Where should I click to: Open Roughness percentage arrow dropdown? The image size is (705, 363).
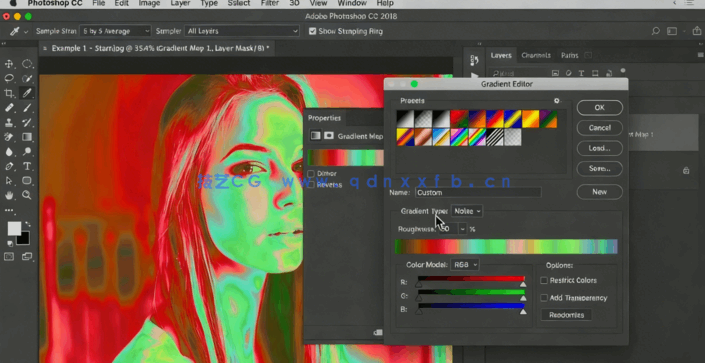463,229
